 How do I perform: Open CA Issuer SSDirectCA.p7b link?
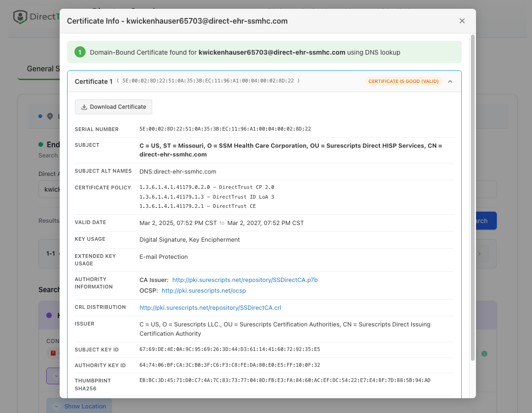click(245, 280)
